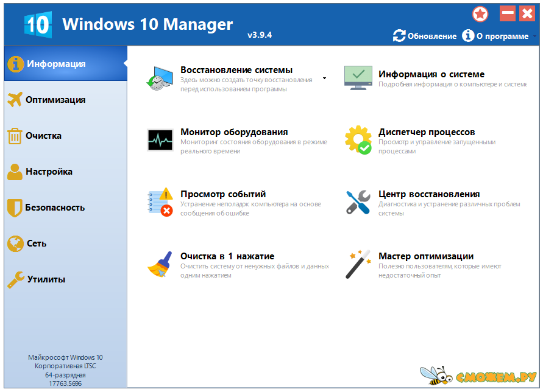Launch Диспетчер процессов
The width and height of the screenshot is (543, 392).
(x=427, y=132)
